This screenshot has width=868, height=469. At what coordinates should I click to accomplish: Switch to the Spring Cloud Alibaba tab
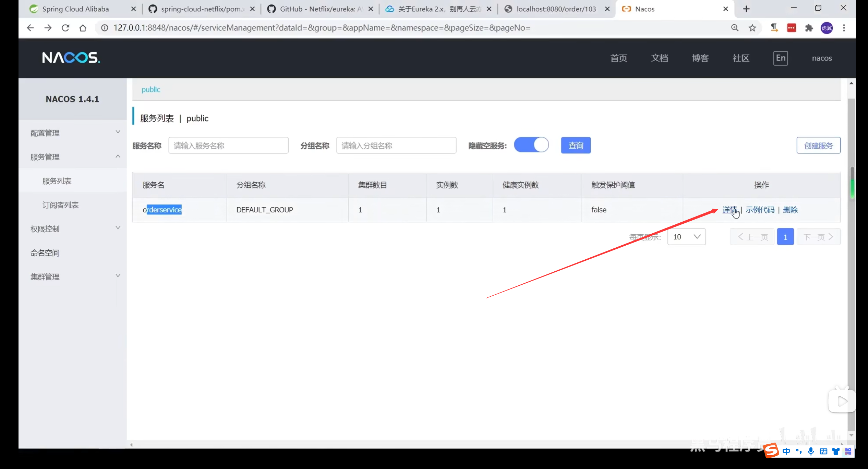[x=76, y=9]
